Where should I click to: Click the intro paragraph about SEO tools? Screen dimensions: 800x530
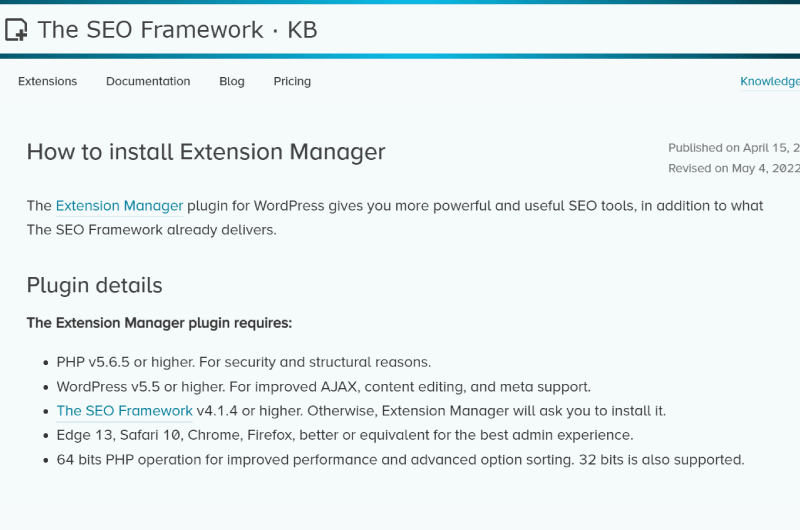pos(395,218)
